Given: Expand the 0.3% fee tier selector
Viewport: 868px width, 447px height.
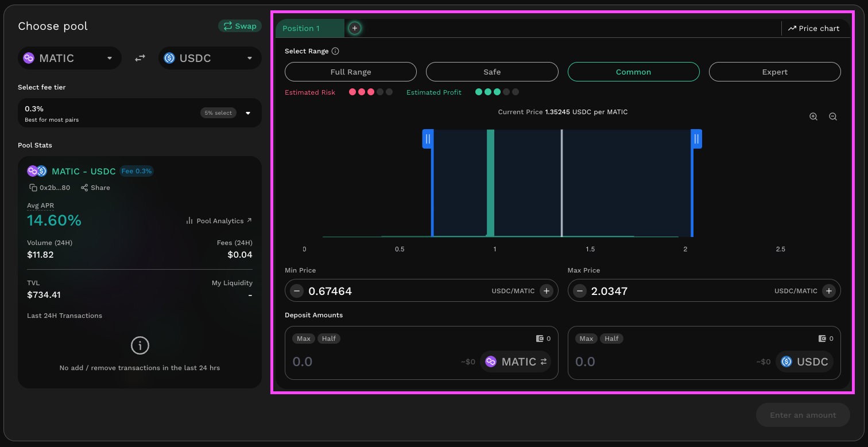Looking at the screenshot, I should click(248, 113).
